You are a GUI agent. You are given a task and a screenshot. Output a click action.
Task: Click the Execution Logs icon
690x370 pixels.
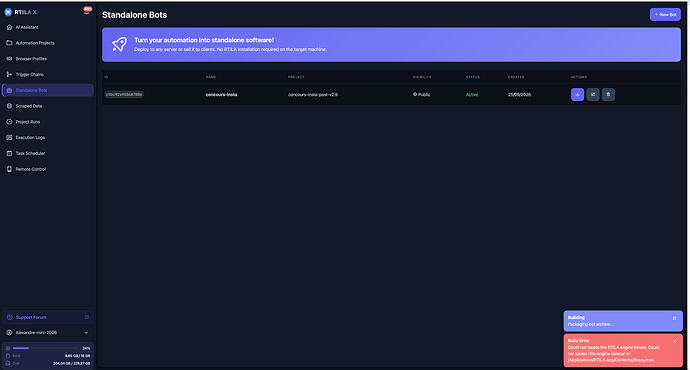point(9,138)
